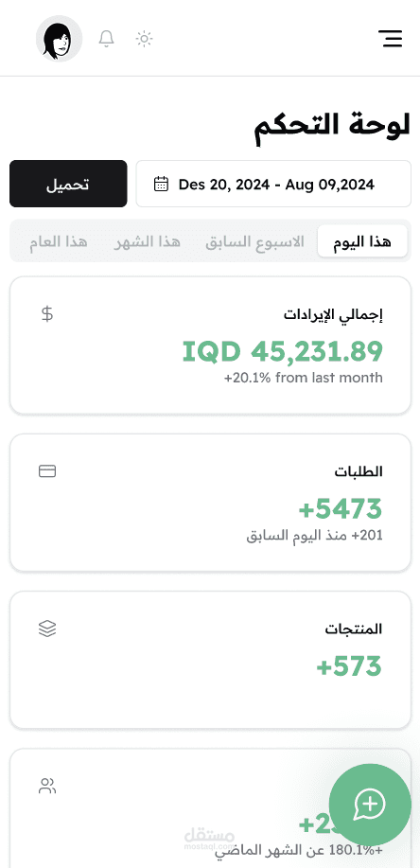Switch to الاسبوع السابق tab
The image size is (420, 868).
tap(255, 241)
